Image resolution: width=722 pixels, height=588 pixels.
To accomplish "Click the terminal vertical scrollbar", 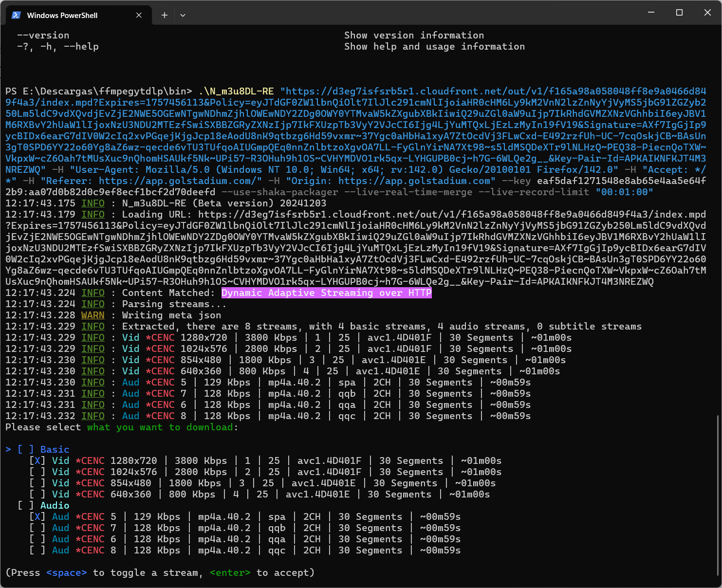I will 718,496.
